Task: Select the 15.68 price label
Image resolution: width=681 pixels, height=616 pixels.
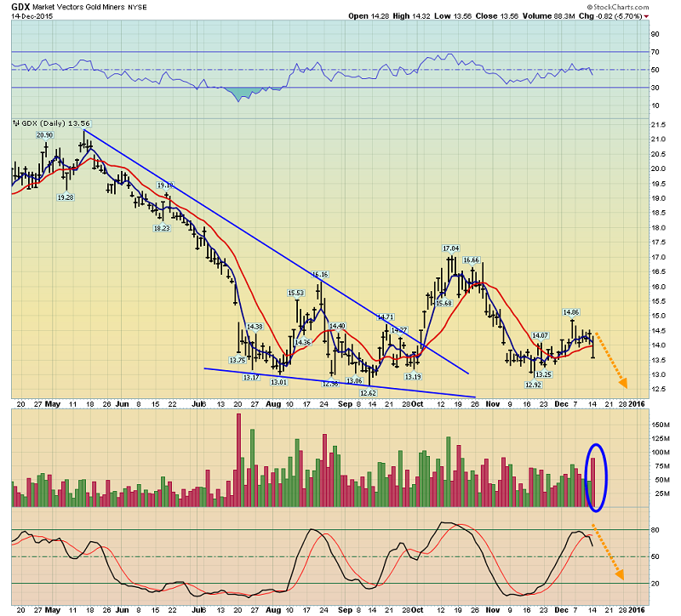Action: coord(444,304)
